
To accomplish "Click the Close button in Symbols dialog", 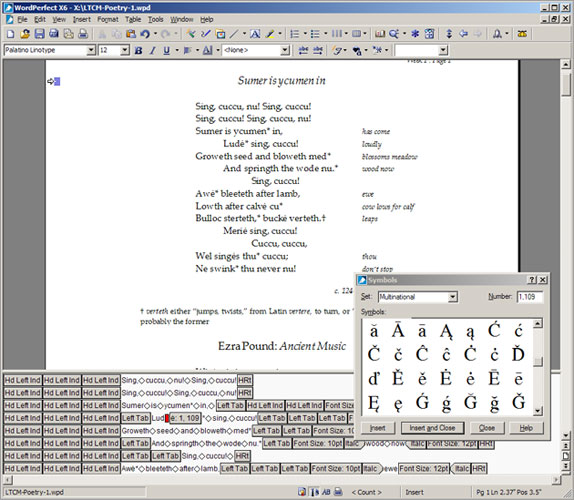I will (x=487, y=428).
